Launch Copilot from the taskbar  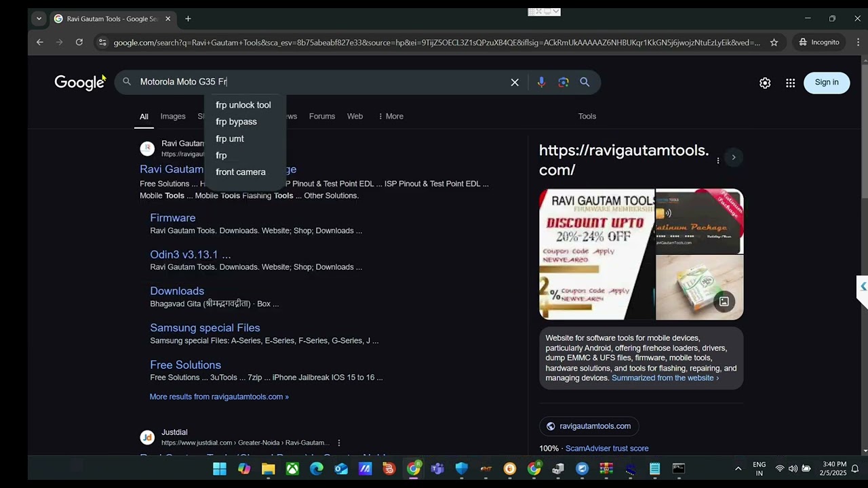244,468
